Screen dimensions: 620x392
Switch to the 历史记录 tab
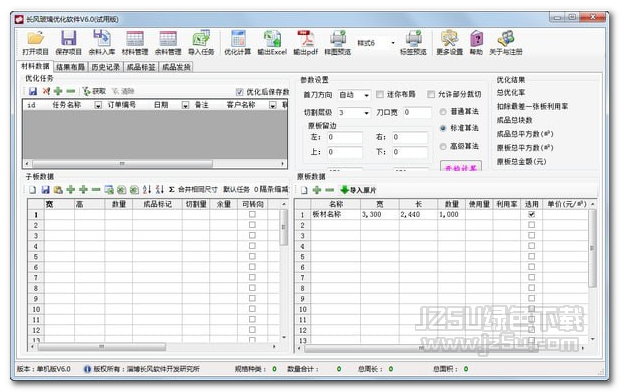pos(106,67)
